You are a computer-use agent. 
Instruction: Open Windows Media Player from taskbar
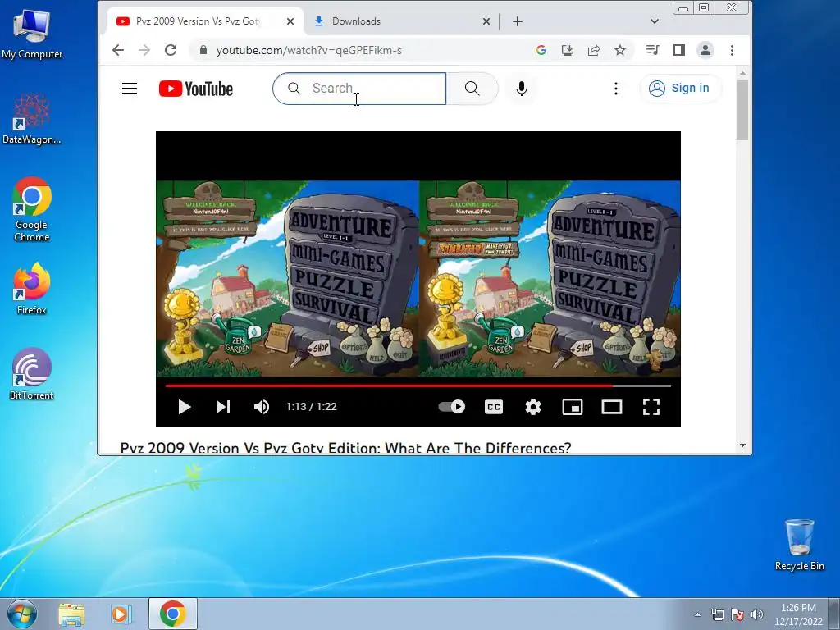point(121,614)
